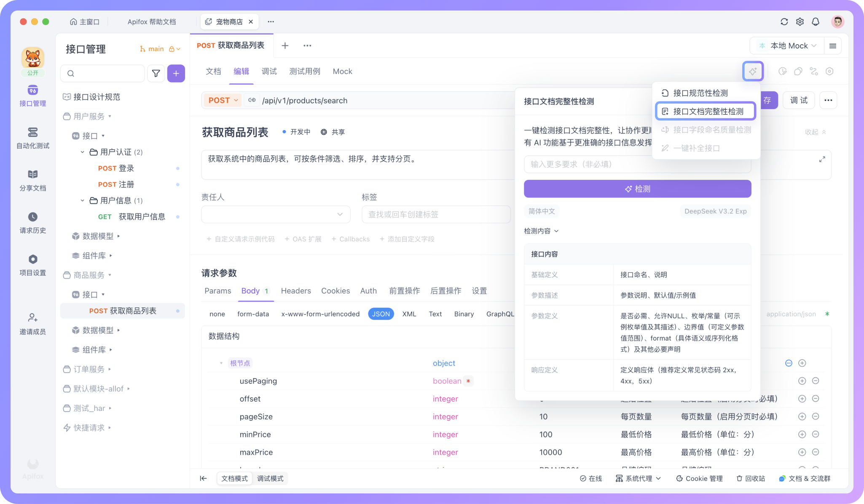Click the 邀请成员 sidebar icon

(32, 323)
